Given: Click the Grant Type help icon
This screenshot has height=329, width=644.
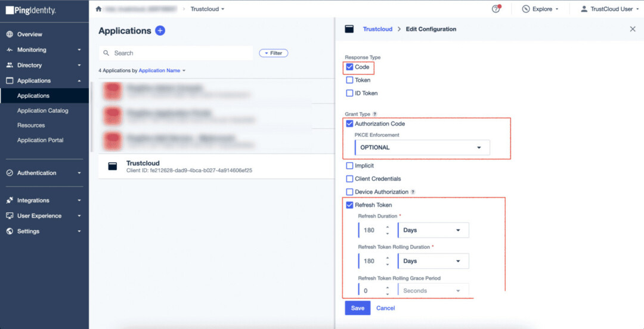Looking at the screenshot, I should tap(374, 114).
